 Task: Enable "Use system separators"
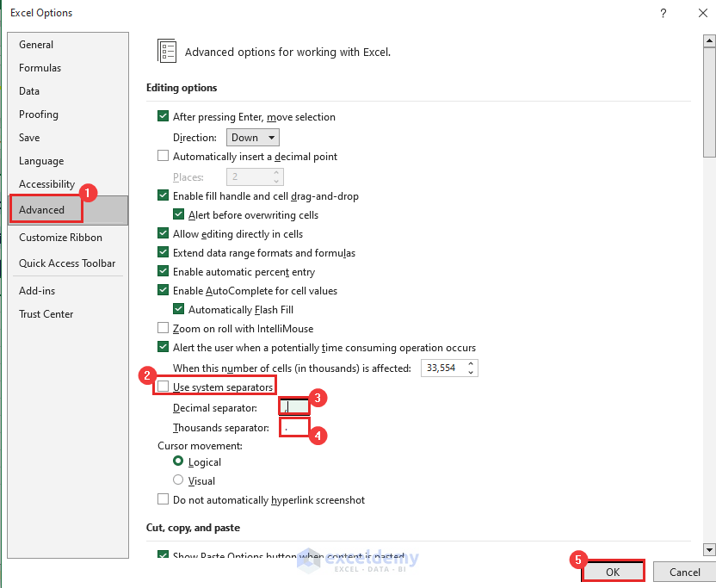pos(162,387)
